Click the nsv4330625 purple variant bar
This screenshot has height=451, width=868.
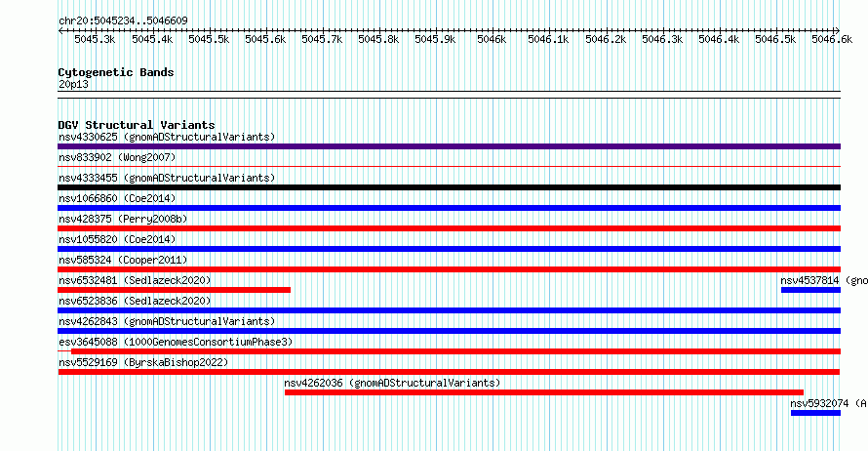tap(449, 146)
